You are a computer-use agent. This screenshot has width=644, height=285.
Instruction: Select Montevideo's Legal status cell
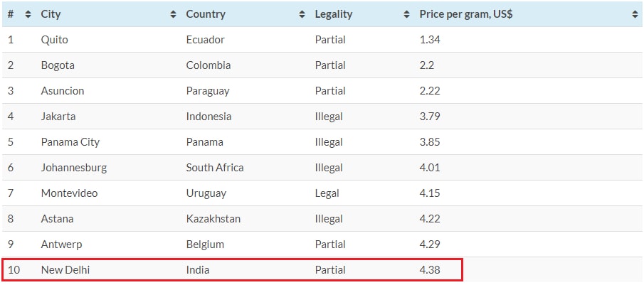(327, 193)
